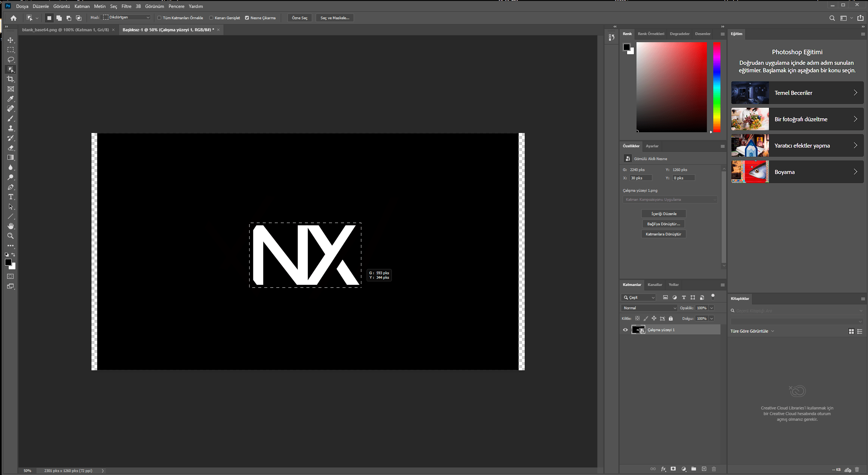Select the Gradient tool
The height and width of the screenshot is (475, 868).
[11, 157]
